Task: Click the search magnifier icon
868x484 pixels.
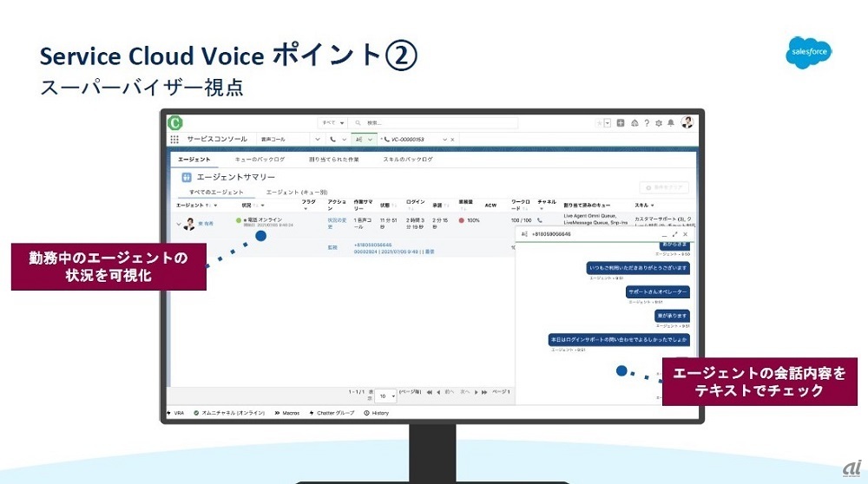Action: (358, 123)
